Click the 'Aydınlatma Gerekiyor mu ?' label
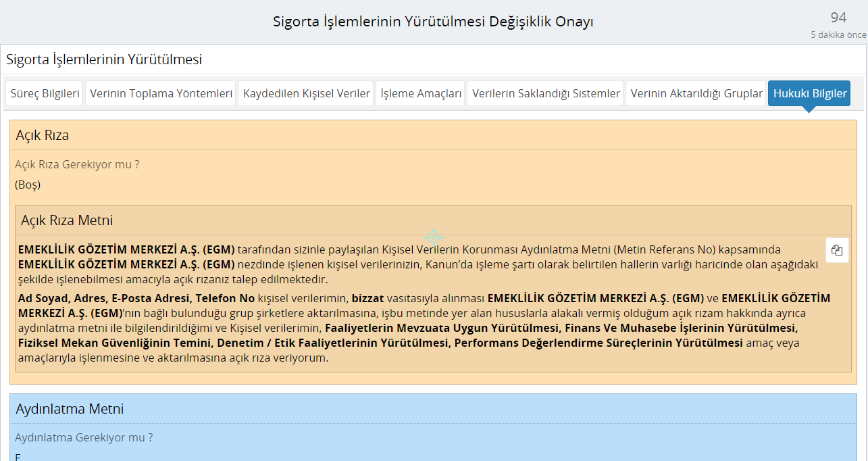Image resolution: width=868 pixels, height=461 pixels. coord(84,437)
